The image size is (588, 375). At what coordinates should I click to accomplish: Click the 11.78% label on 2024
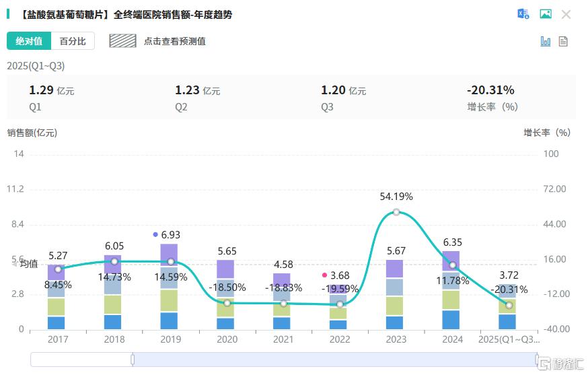click(x=453, y=280)
